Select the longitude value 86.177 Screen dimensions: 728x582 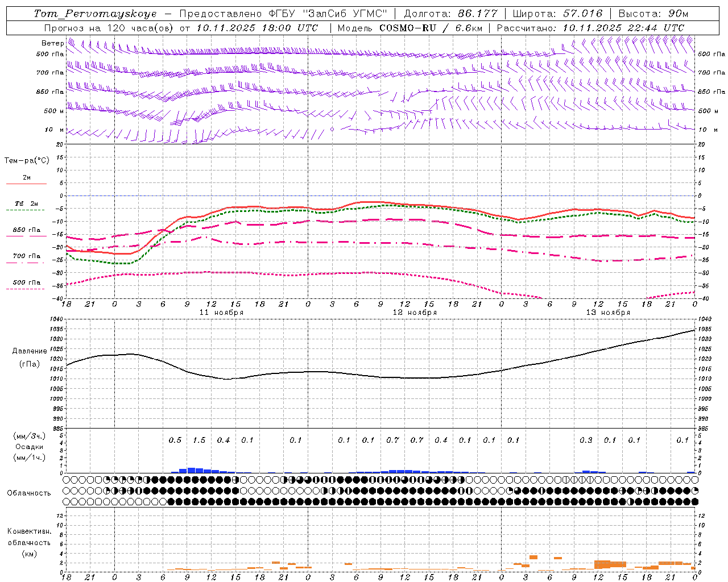point(478,14)
